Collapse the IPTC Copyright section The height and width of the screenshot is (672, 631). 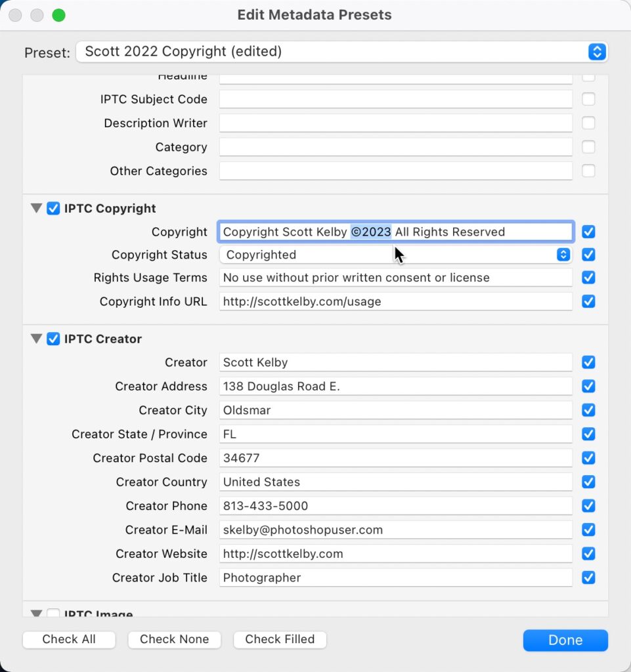[x=36, y=208]
